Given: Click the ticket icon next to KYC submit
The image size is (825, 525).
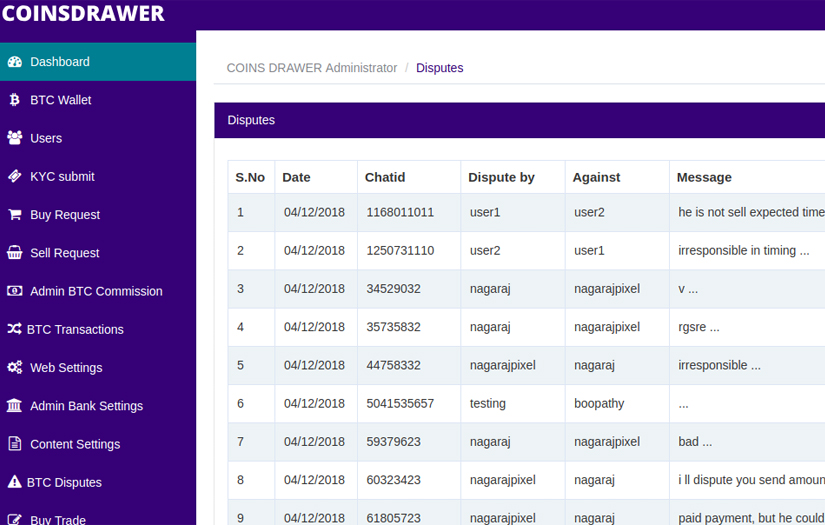Looking at the screenshot, I should (15, 176).
